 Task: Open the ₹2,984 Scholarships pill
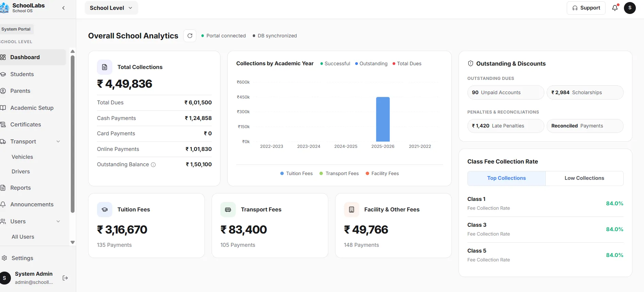pyautogui.click(x=585, y=92)
